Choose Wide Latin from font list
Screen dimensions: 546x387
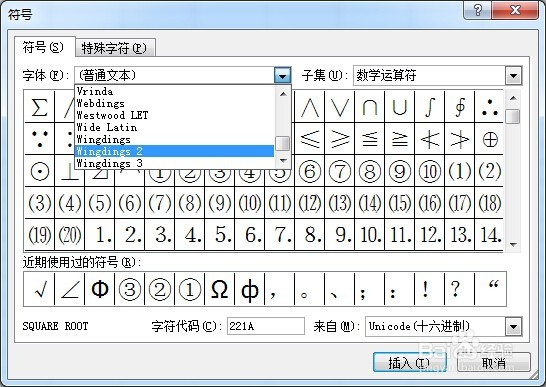click(x=174, y=127)
